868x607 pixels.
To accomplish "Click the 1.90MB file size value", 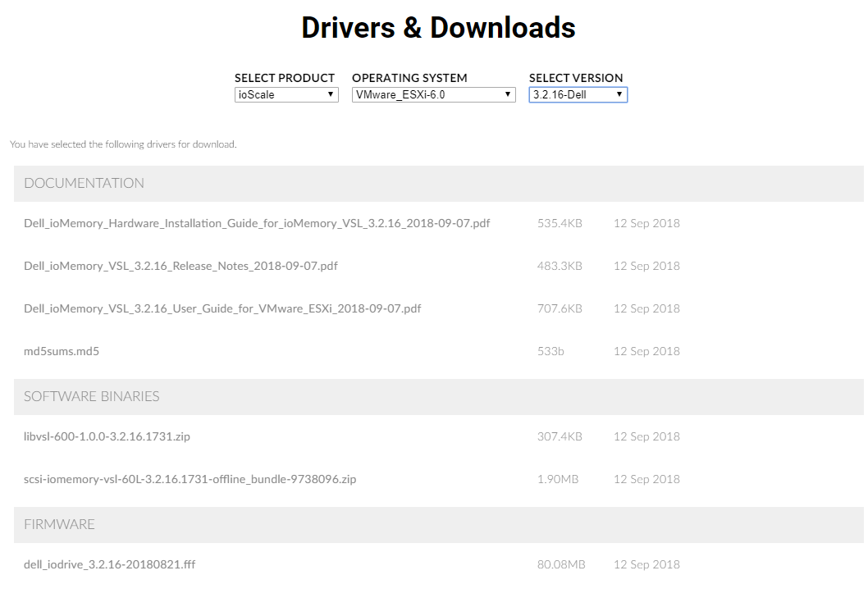I will coord(558,479).
